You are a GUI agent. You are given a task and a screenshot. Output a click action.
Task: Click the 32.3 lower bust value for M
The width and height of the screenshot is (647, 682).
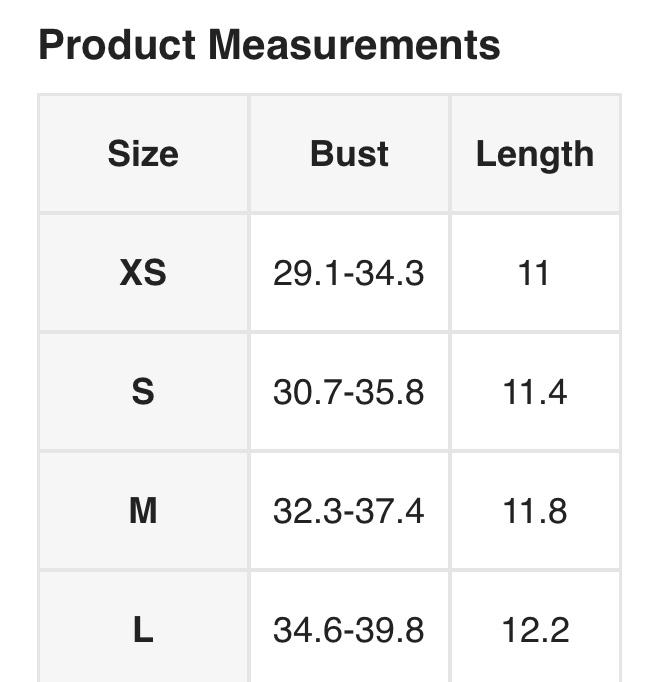tap(305, 511)
